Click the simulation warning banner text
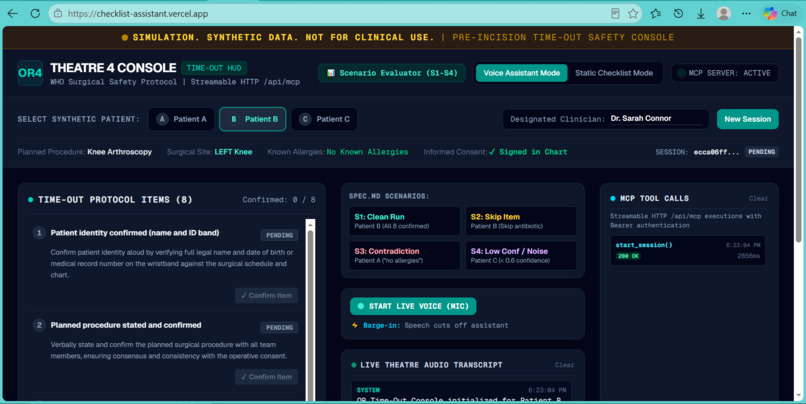806x404 pixels. (x=398, y=38)
